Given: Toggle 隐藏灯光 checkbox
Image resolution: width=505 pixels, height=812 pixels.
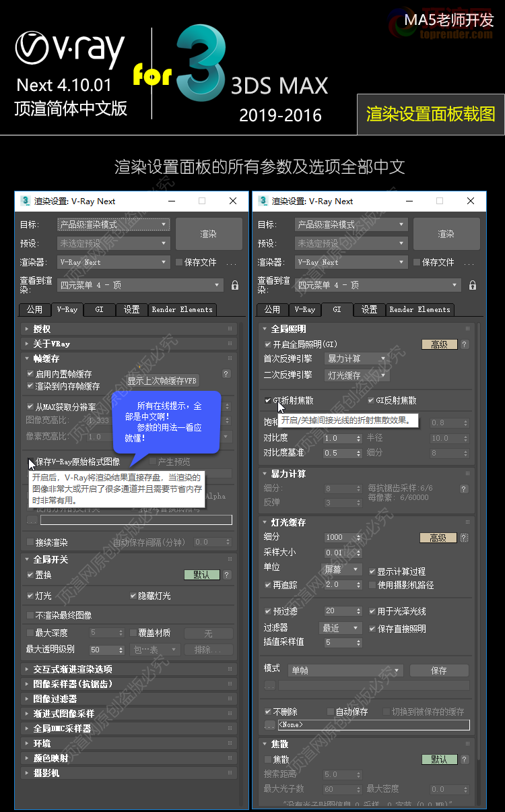Looking at the screenshot, I should coord(133,596).
